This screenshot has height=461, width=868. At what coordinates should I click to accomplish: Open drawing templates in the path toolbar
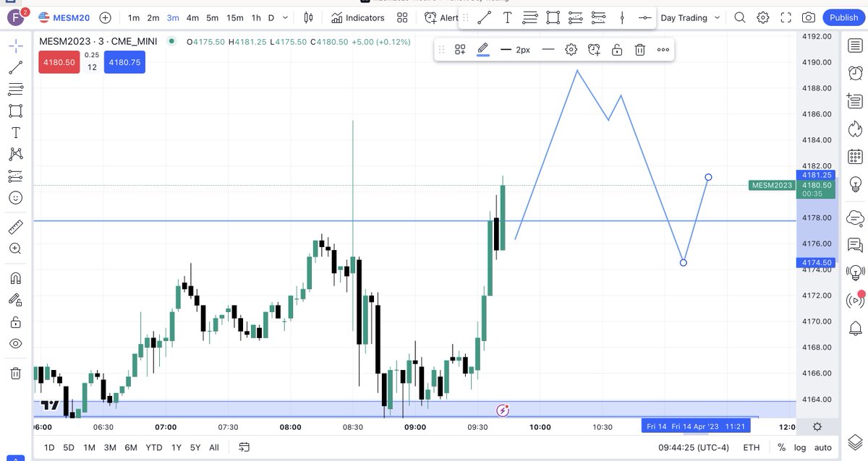click(x=459, y=49)
